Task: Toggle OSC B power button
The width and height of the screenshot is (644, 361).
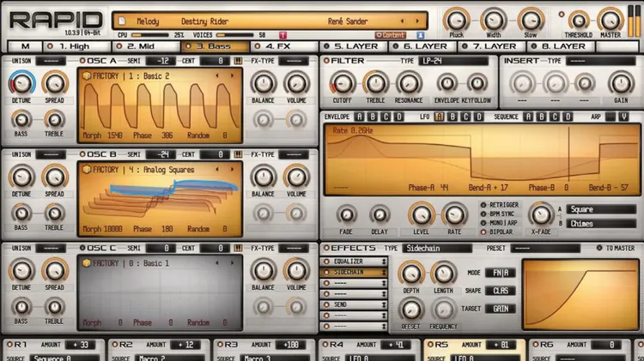Action: click(82, 154)
